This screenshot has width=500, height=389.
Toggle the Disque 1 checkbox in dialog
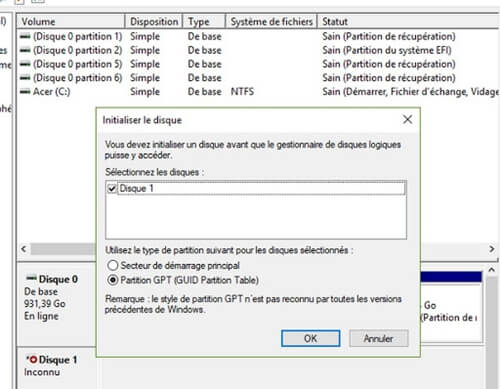pyautogui.click(x=112, y=189)
